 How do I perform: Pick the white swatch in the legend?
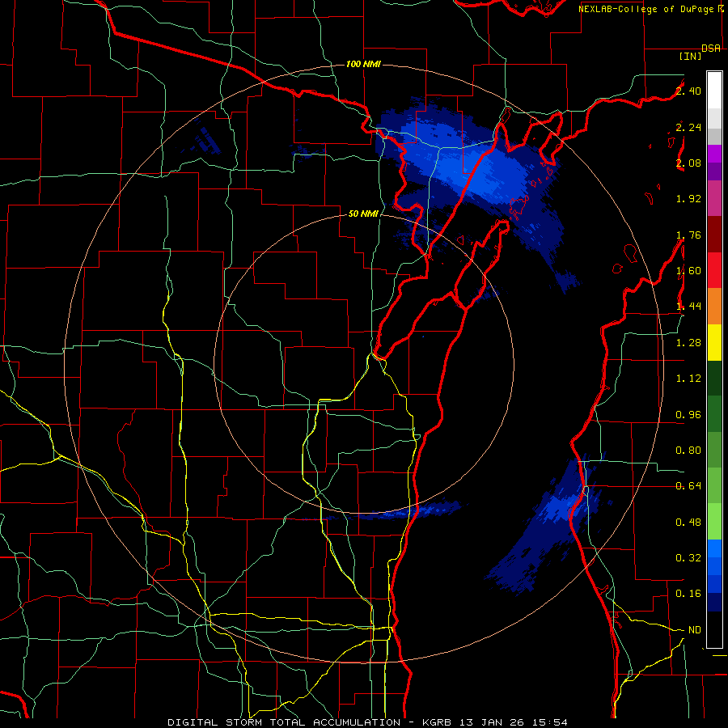point(714,91)
